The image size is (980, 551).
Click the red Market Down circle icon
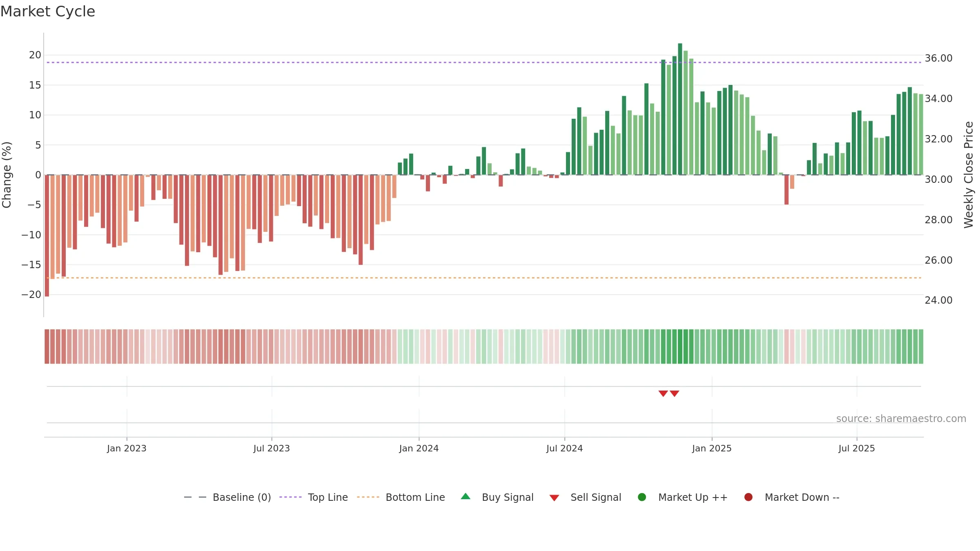[x=748, y=497]
